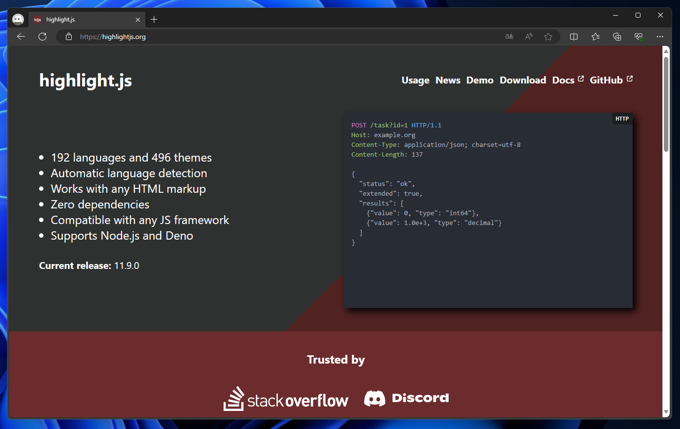
Task: Open the Usage navigation link
Action: click(x=415, y=80)
